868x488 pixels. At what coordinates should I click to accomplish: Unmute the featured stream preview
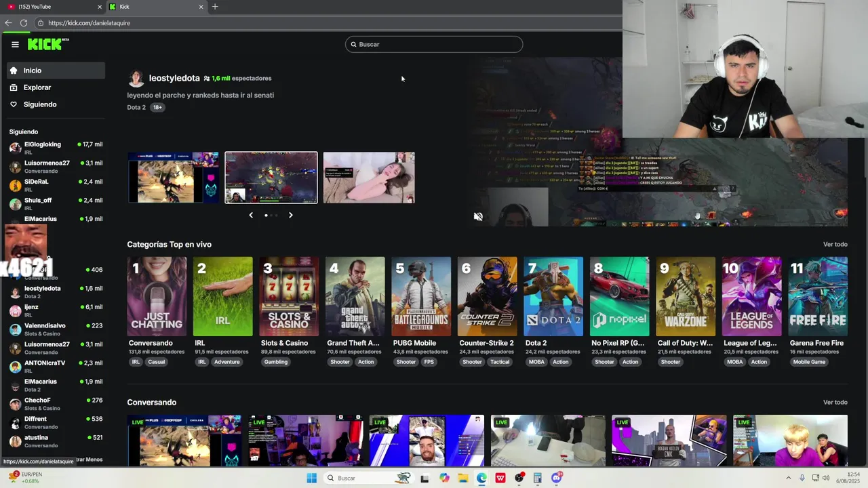(478, 217)
